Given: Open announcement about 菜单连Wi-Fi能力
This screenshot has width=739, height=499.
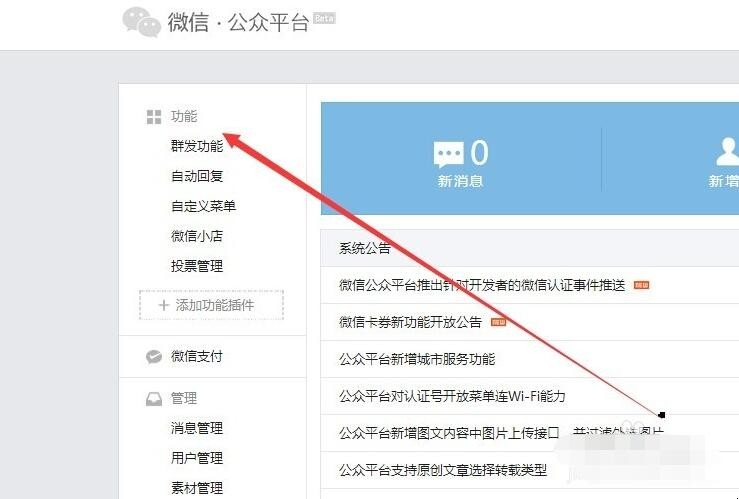Looking at the screenshot, I should click(x=452, y=396).
